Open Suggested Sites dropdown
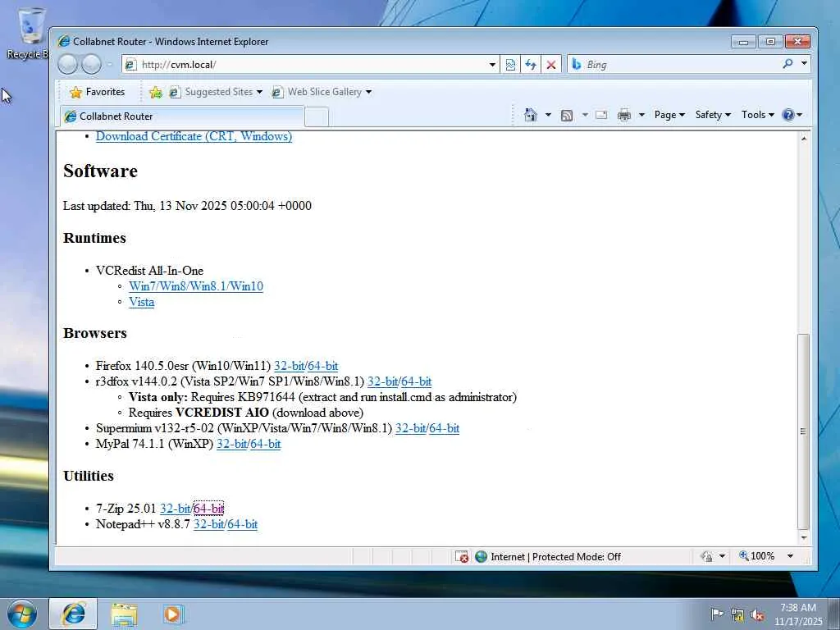The height and width of the screenshot is (630, 840). click(216, 92)
